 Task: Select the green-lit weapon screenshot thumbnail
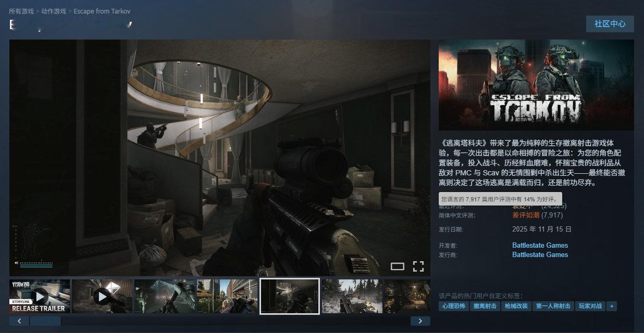click(165, 296)
